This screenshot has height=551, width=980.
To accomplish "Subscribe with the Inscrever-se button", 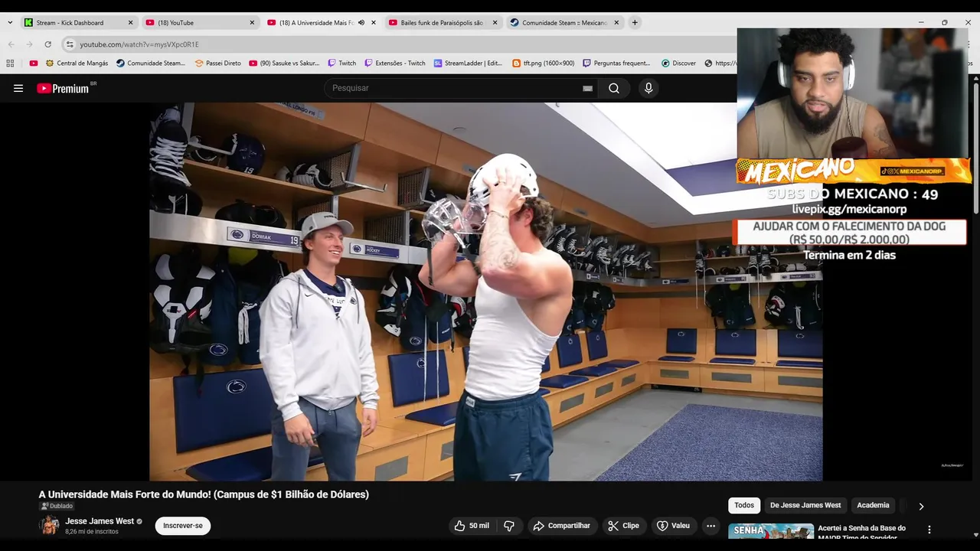I will [x=183, y=526].
